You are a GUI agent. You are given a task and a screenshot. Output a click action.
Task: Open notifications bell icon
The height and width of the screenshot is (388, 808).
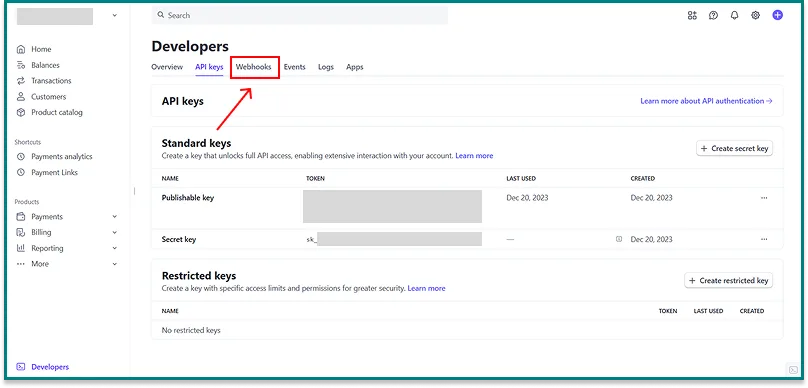coord(734,15)
